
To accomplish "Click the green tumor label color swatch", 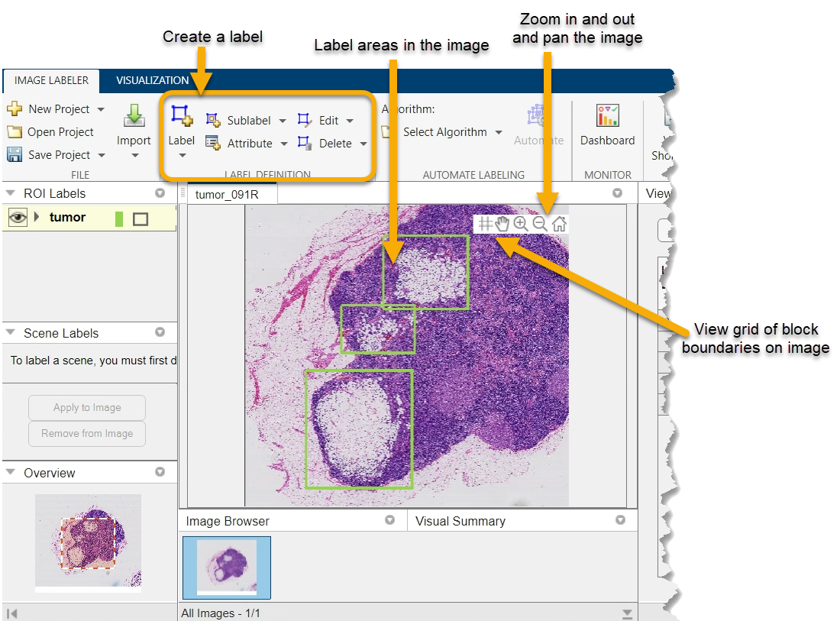I will click(118, 219).
